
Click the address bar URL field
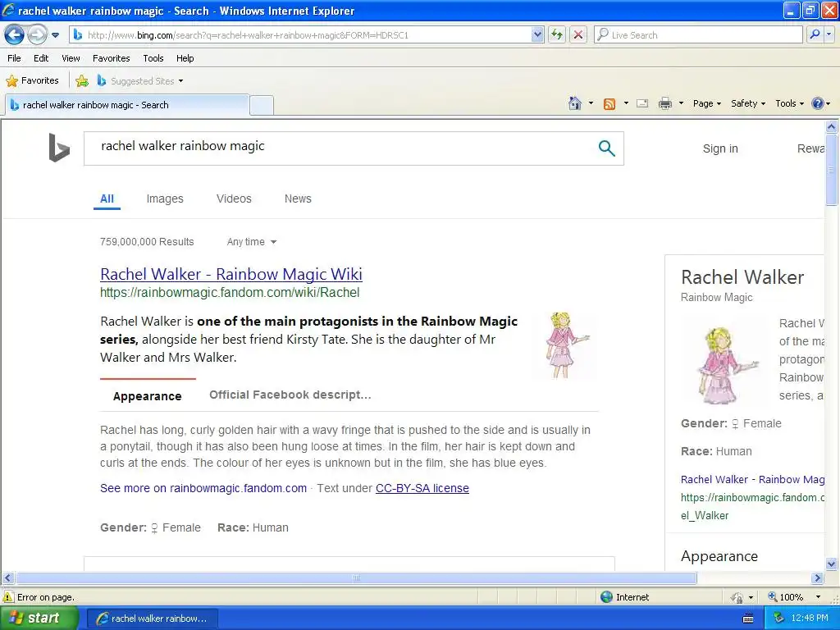tap(301, 35)
